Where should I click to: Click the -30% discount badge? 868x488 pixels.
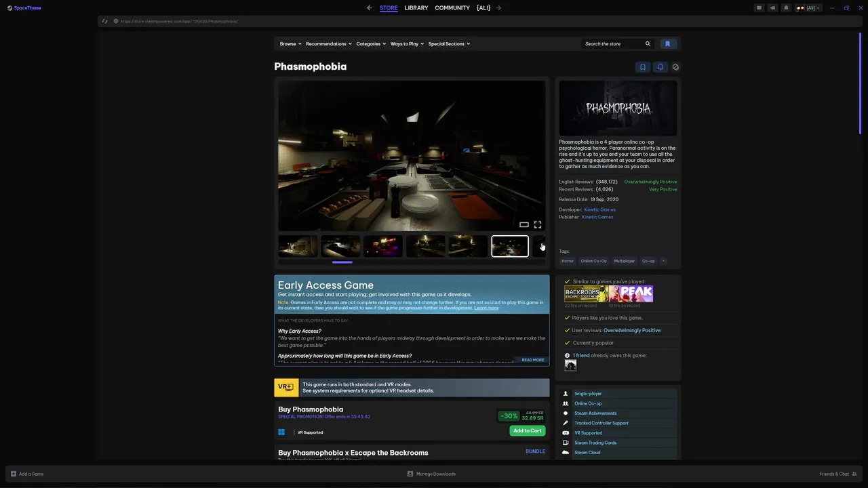click(509, 415)
